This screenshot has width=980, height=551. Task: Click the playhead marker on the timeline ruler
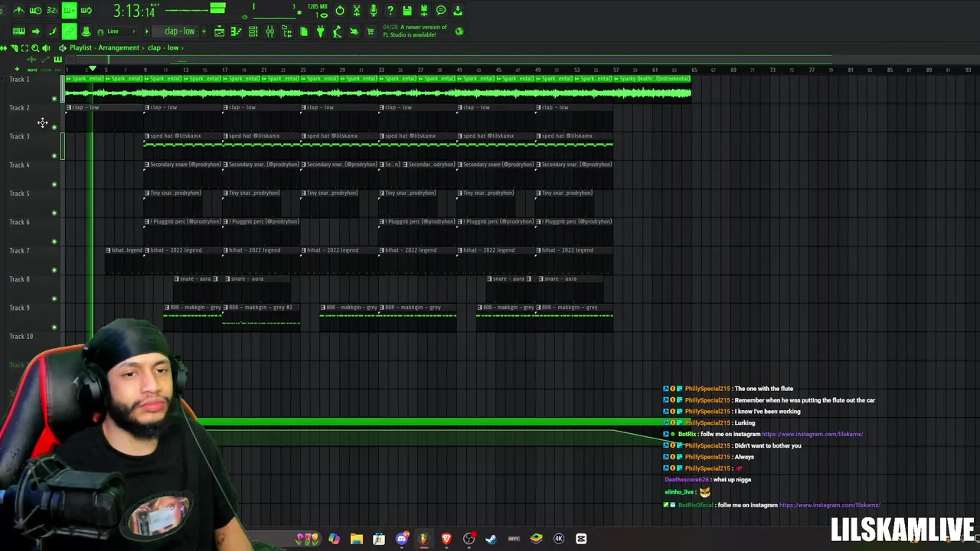point(93,70)
